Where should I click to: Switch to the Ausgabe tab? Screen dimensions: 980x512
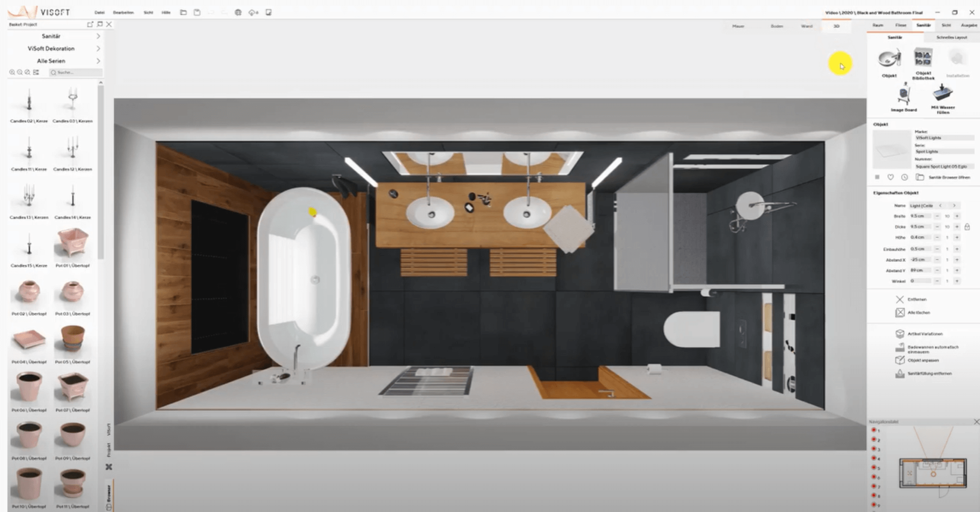969,25
